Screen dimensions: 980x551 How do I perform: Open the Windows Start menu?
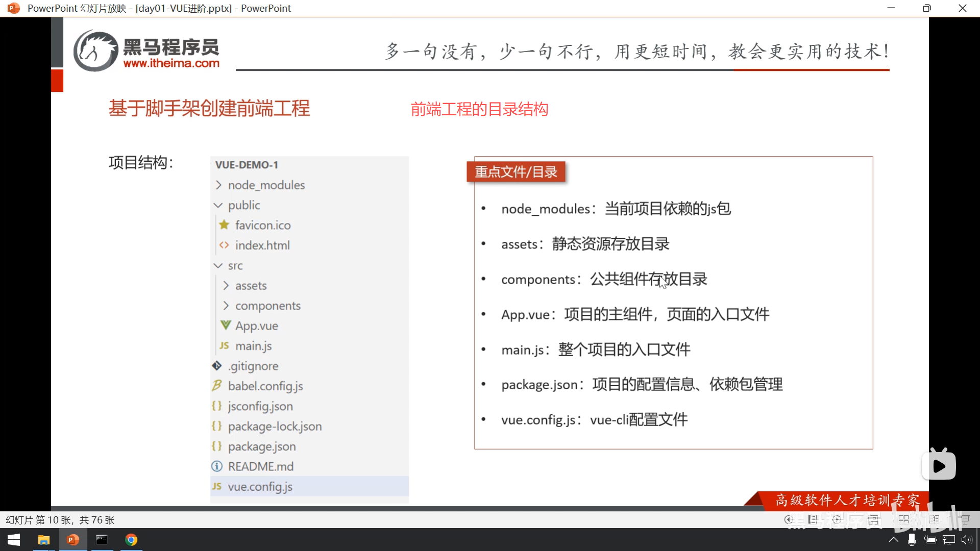[x=14, y=540]
